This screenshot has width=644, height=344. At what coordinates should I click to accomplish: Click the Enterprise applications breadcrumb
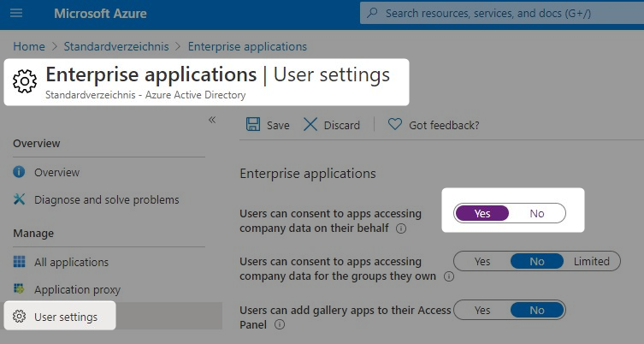247,46
